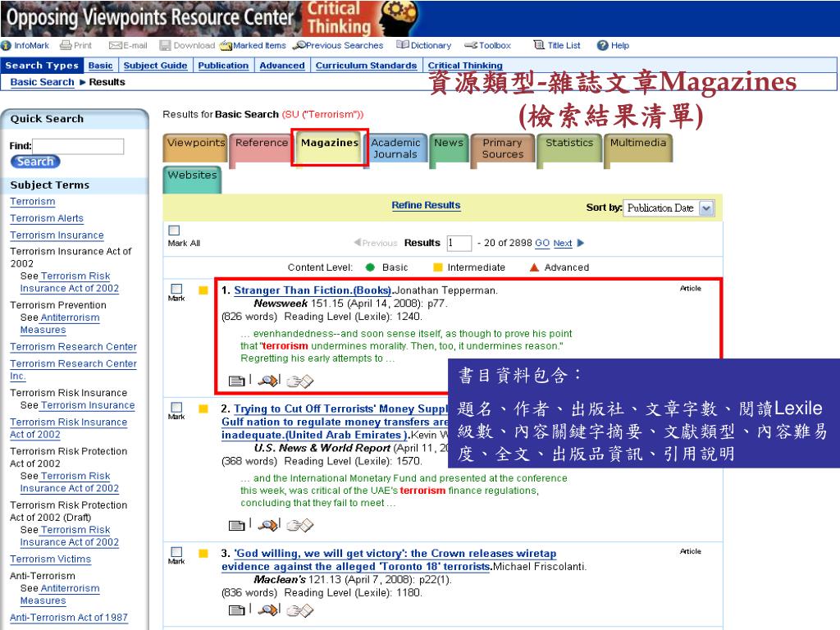Mark result 2 Trying to Cut Off Terrorists' Money

point(177,407)
